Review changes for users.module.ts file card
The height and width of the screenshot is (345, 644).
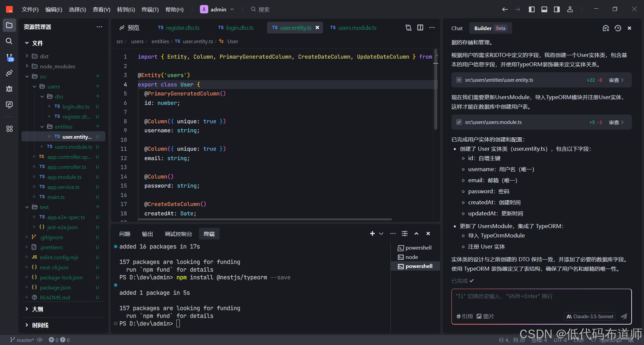pos(616,122)
